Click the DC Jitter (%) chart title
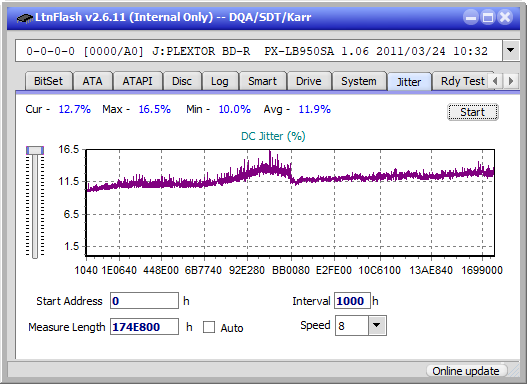The height and width of the screenshot is (384, 527). pos(273,136)
